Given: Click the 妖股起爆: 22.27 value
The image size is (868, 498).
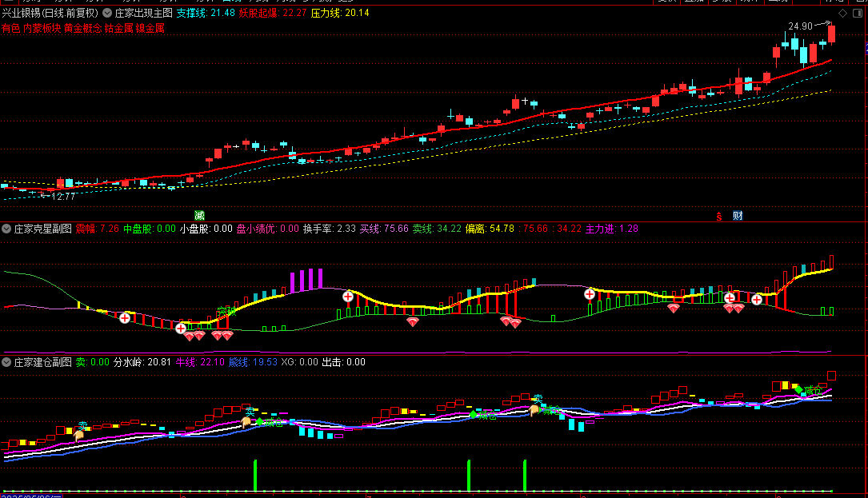Looking at the screenshot, I should pos(273,13).
